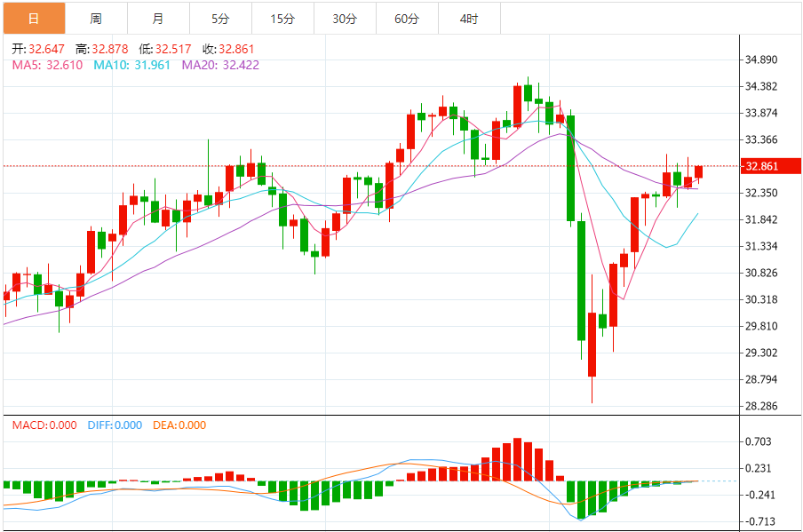The width and height of the screenshot is (803, 532).
Task: Click the 31.334 price axis label
Action: [x=761, y=246]
